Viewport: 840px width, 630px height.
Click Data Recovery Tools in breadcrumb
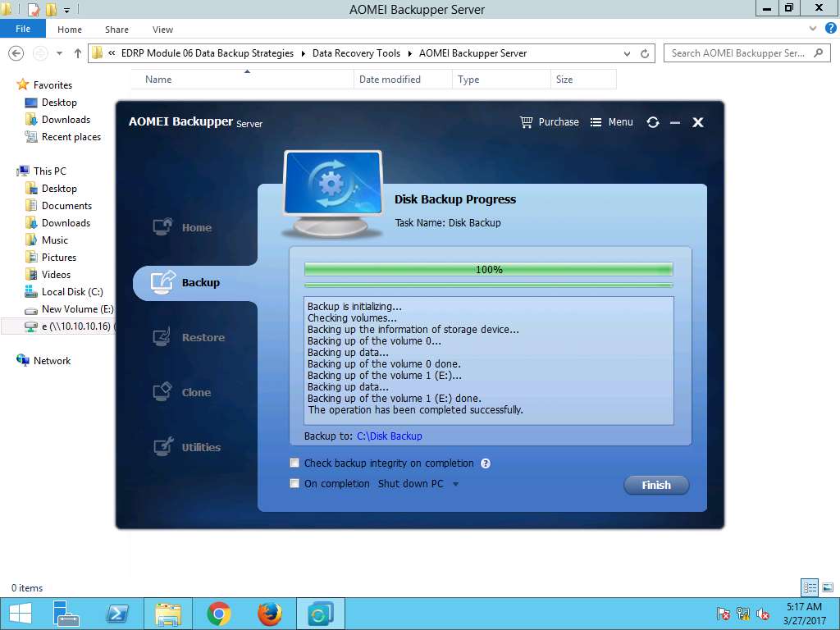point(356,53)
